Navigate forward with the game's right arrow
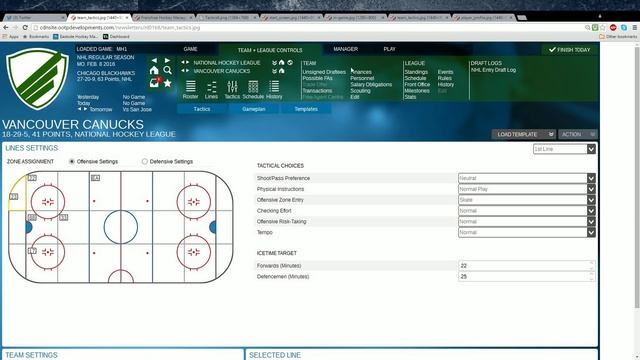This screenshot has width=640, height=360. [x=167, y=60]
